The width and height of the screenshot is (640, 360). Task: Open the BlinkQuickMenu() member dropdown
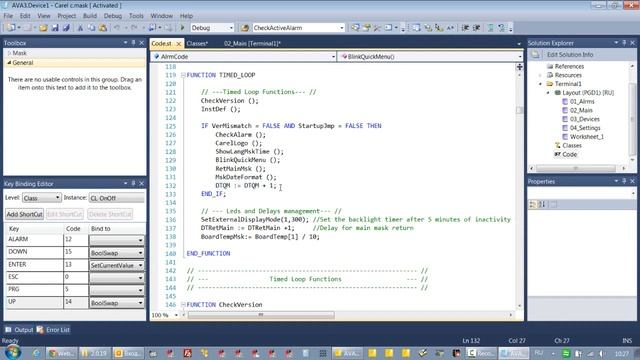click(520, 57)
